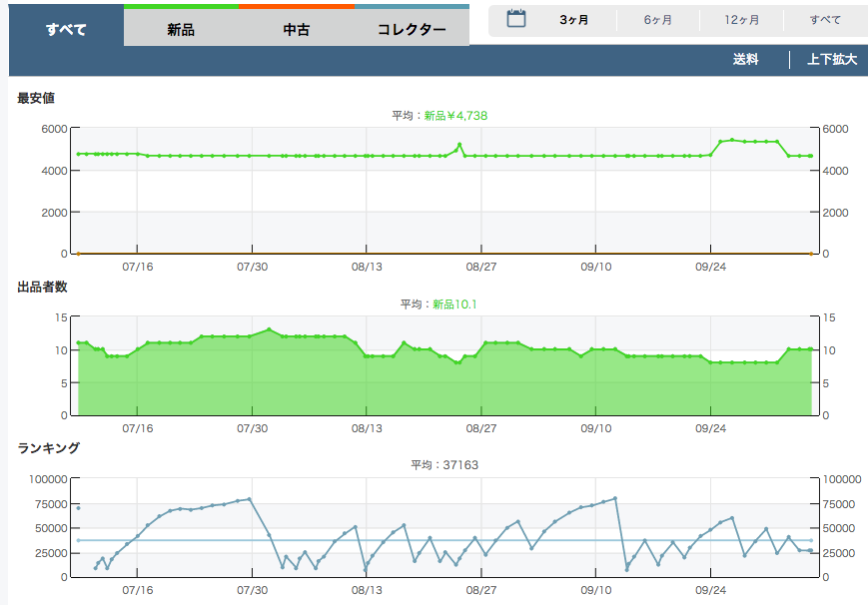This screenshot has height=605, width=868.
Task: Switch to the 中古 tab
Action: 297,29
